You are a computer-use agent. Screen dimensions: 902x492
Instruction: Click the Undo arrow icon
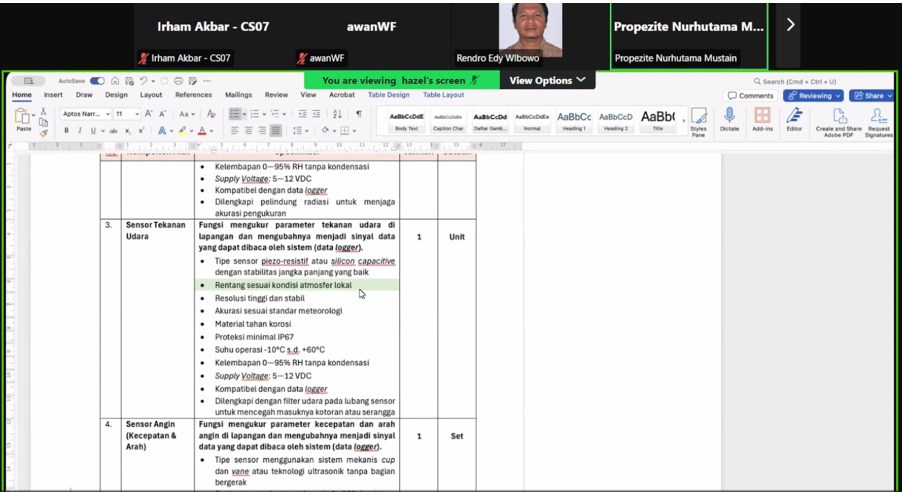(144, 81)
